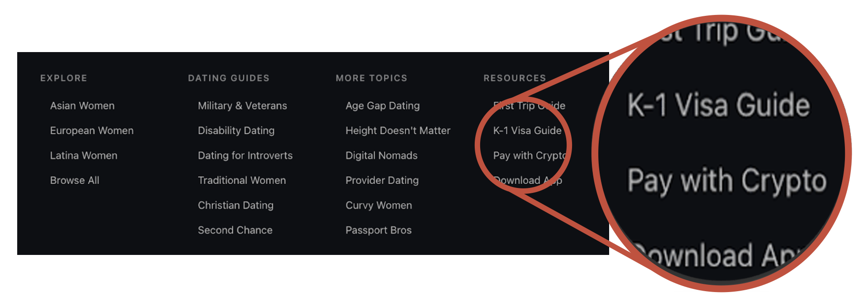The image size is (868, 307).
Task: Select the Latina Women link
Action: [83, 155]
